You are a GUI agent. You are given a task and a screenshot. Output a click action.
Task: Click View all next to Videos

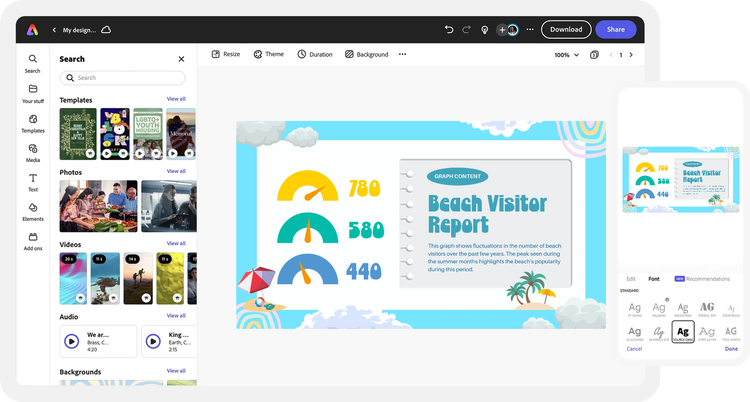tap(176, 244)
